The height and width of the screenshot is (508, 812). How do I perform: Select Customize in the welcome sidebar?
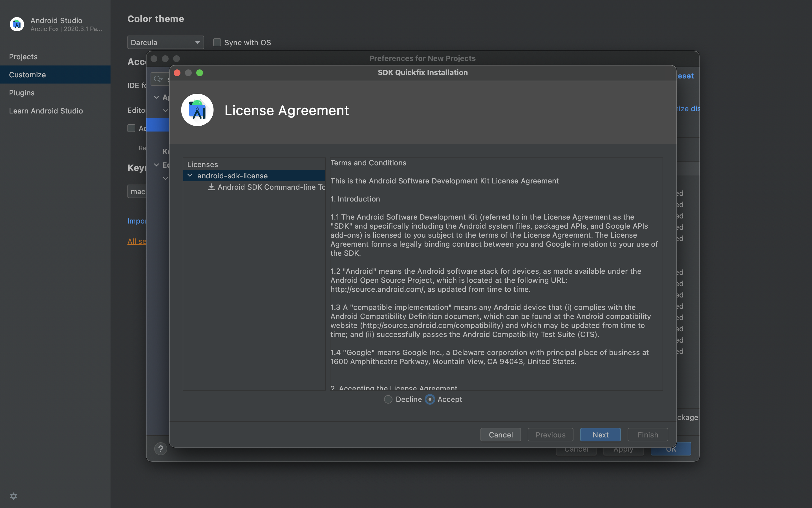tap(55, 75)
